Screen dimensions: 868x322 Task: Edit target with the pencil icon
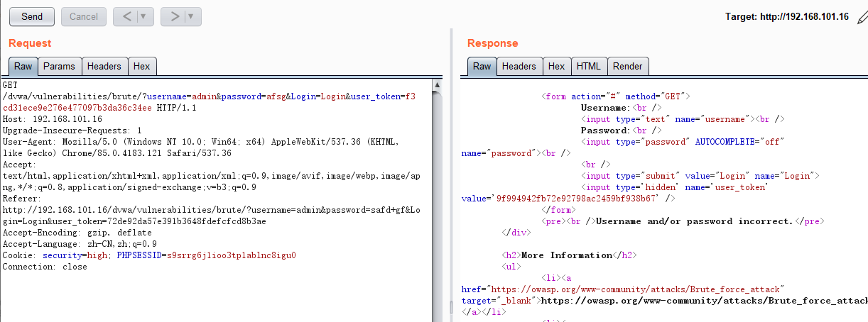862,17
